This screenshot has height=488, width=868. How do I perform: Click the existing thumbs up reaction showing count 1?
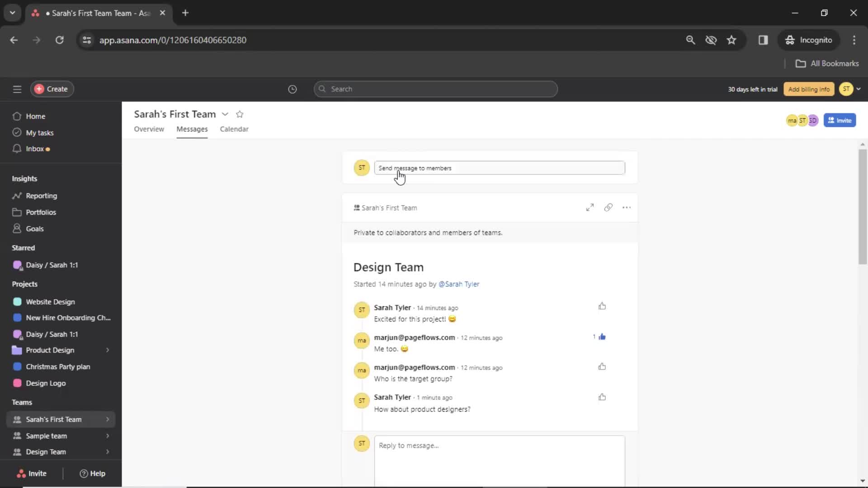[601, 337]
